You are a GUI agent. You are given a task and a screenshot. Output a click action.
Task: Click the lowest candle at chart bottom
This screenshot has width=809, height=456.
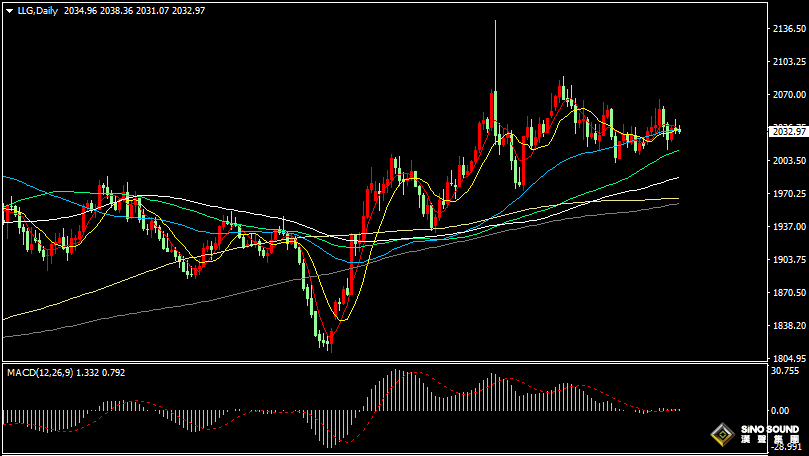click(327, 343)
